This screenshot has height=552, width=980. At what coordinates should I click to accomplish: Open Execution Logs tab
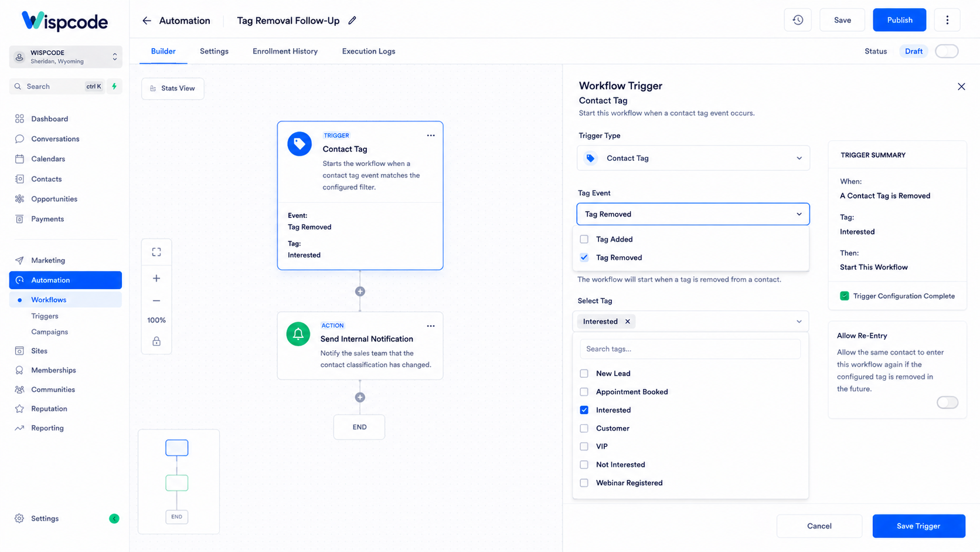369,52
